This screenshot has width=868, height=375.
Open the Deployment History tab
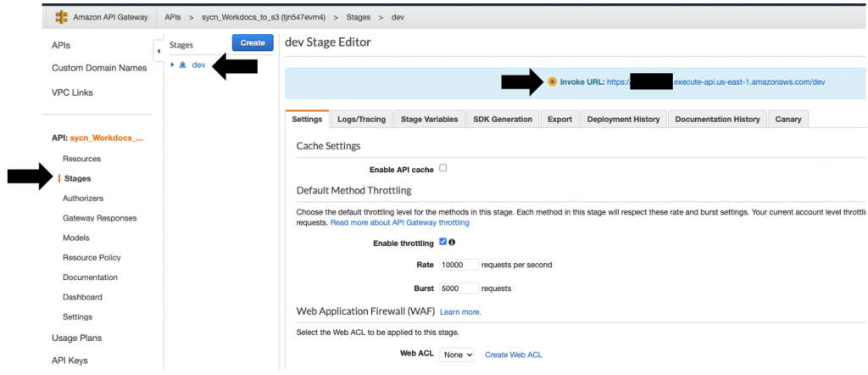click(623, 119)
